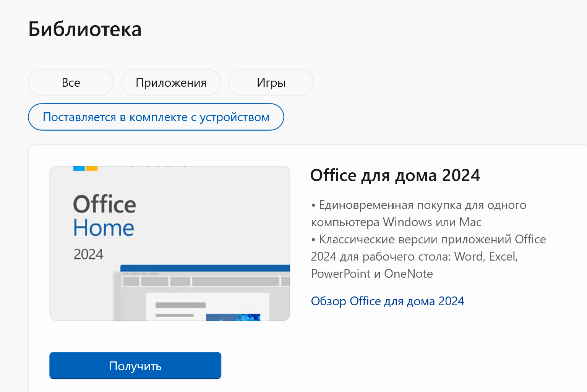Viewport: 587px width, 392px height.
Task: Click the Office Home 2024 product image
Action: click(170, 243)
